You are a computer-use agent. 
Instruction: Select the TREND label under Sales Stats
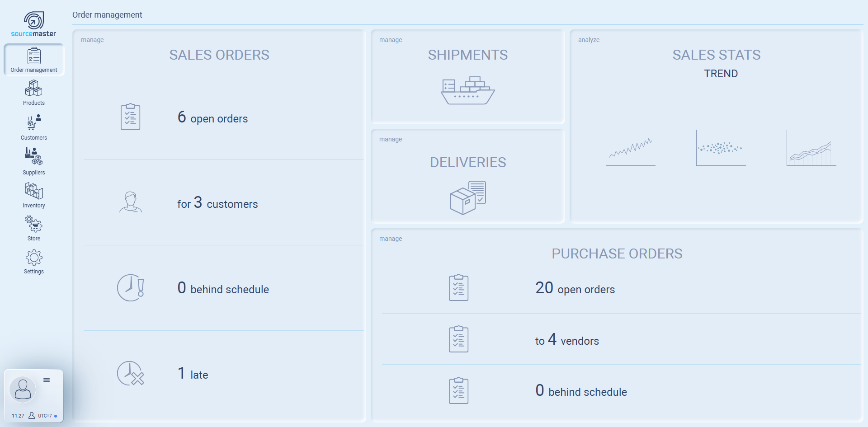pos(721,74)
